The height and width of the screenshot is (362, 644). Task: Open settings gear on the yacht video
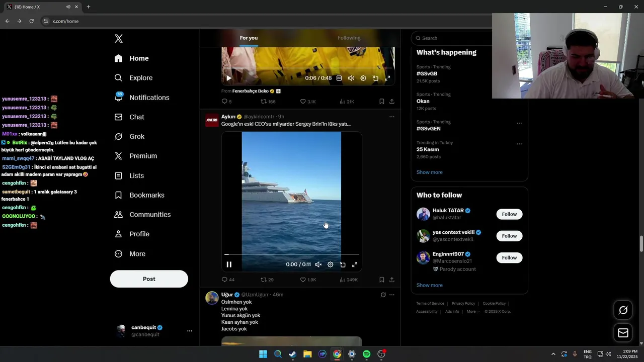[x=331, y=264]
